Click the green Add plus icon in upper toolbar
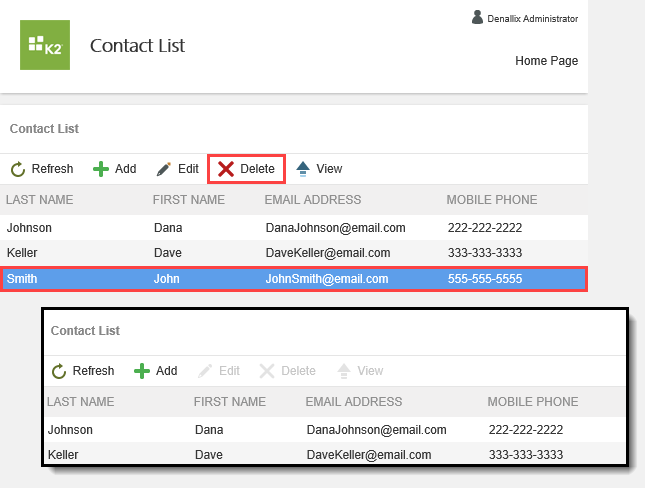645x488 pixels. [101, 169]
